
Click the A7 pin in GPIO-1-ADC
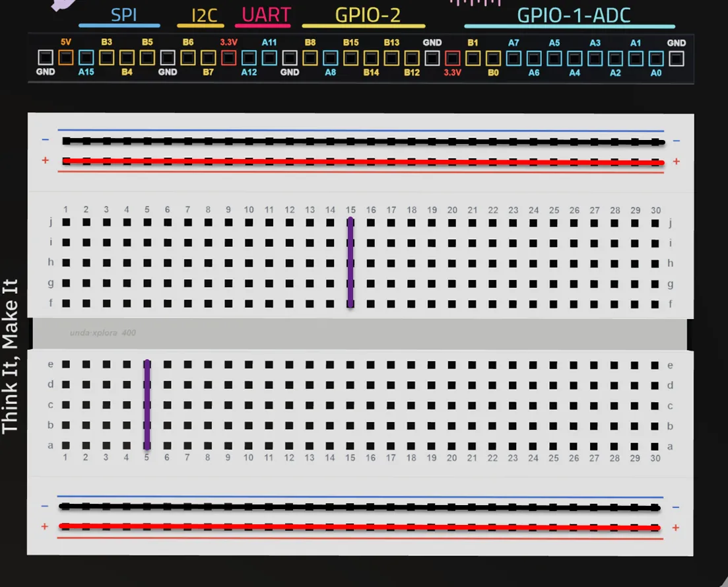(x=513, y=59)
